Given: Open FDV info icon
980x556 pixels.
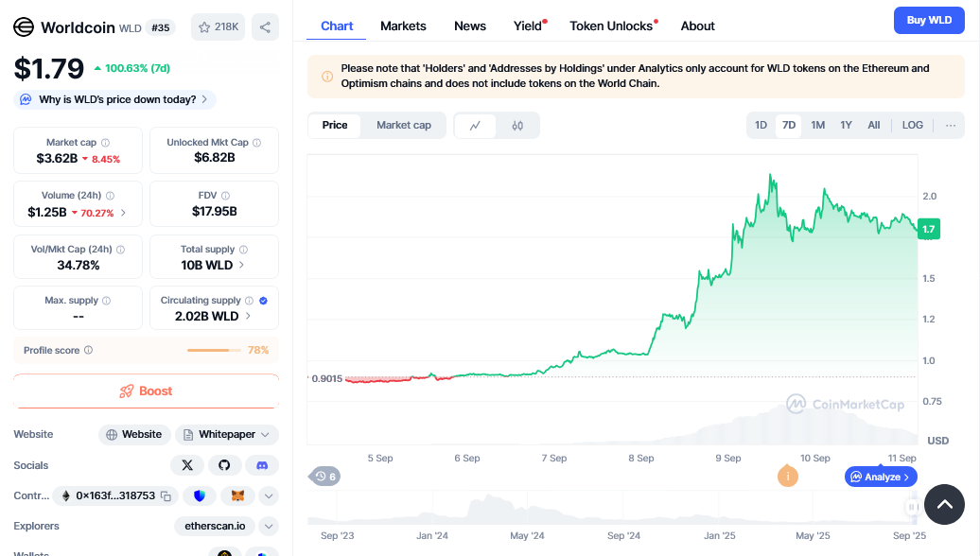Looking at the screenshot, I should [226, 196].
